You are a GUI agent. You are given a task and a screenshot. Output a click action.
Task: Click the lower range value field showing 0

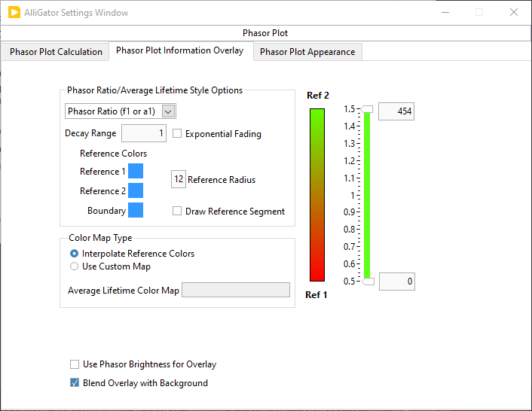tap(396, 282)
